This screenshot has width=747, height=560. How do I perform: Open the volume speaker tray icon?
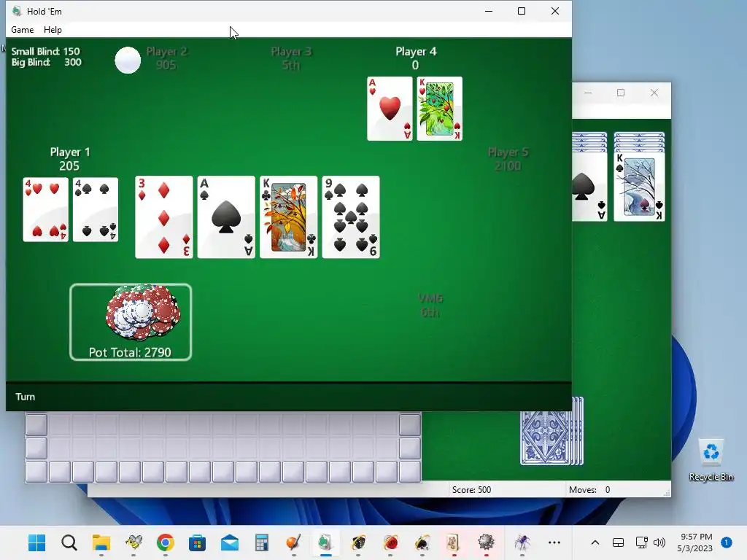click(x=659, y=542)
